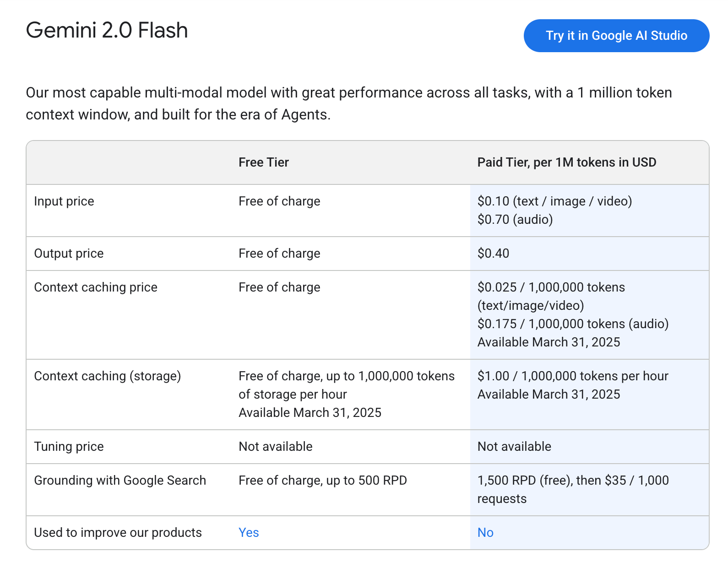Click the $0.70 audio input price
This screenshot has height=562, width=728.
point(515,220)
